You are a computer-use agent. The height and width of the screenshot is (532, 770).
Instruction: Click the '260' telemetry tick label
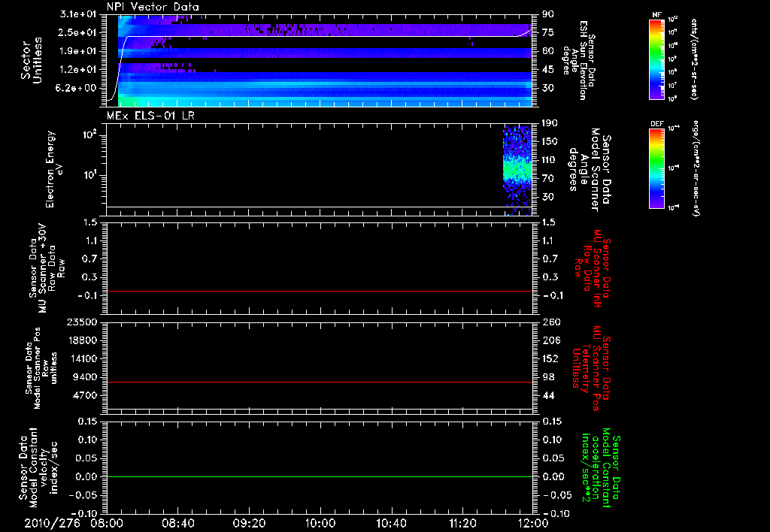click(x=551, y=322)
